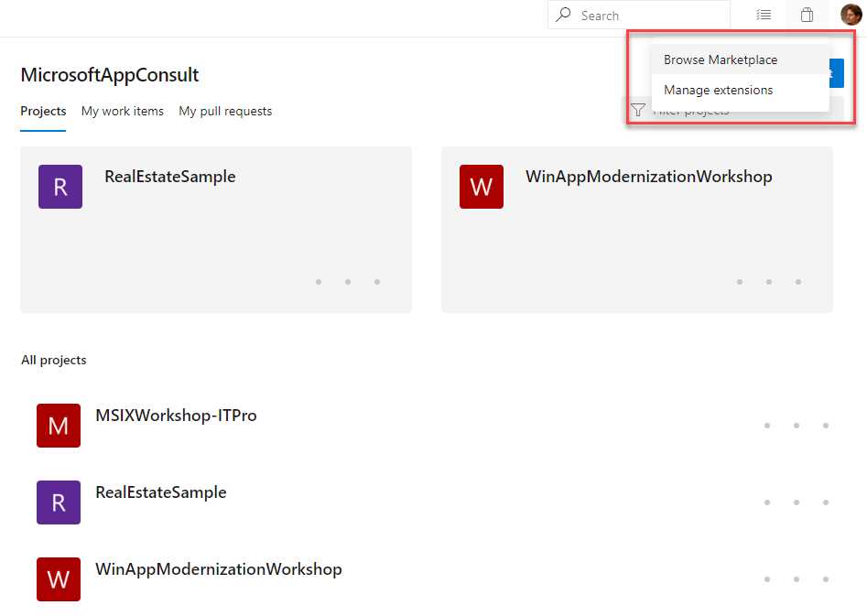867x616 pixels.
Task: Open the ellipsis menu for MSIXWorkshop-ITPro row
Action: point(796,426)
